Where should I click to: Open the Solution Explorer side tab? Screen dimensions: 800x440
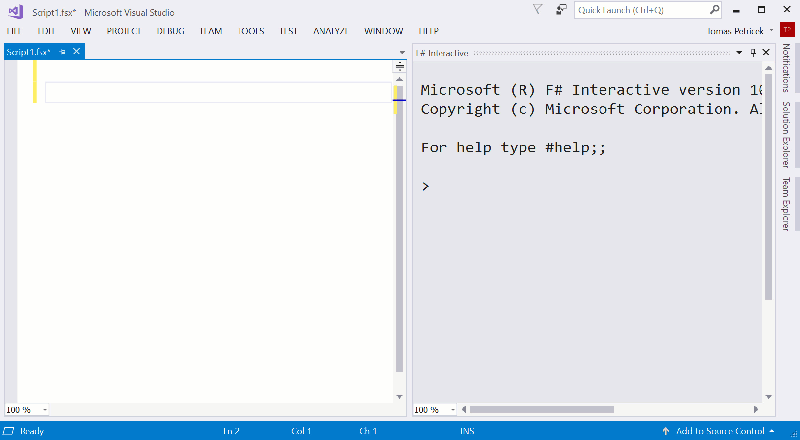click(x=786, y=134)
